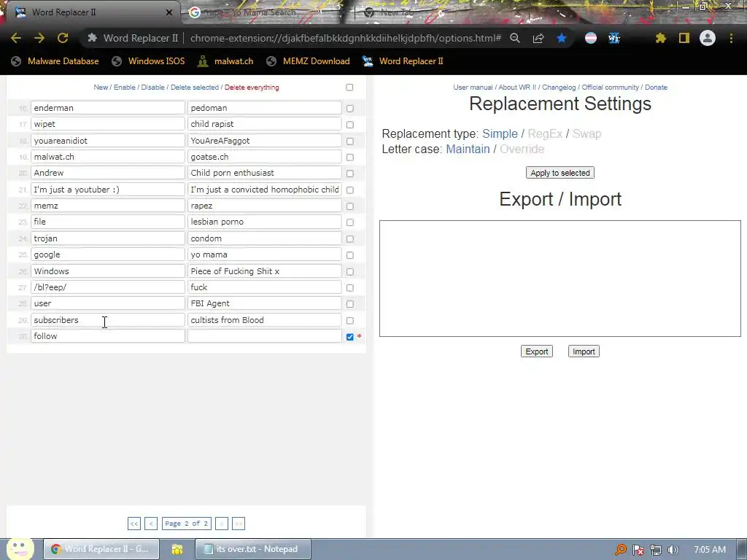Select the google row checkbox
Image resolution: width=747 pixels, height=560 pixels.
(x=350, y=255)
